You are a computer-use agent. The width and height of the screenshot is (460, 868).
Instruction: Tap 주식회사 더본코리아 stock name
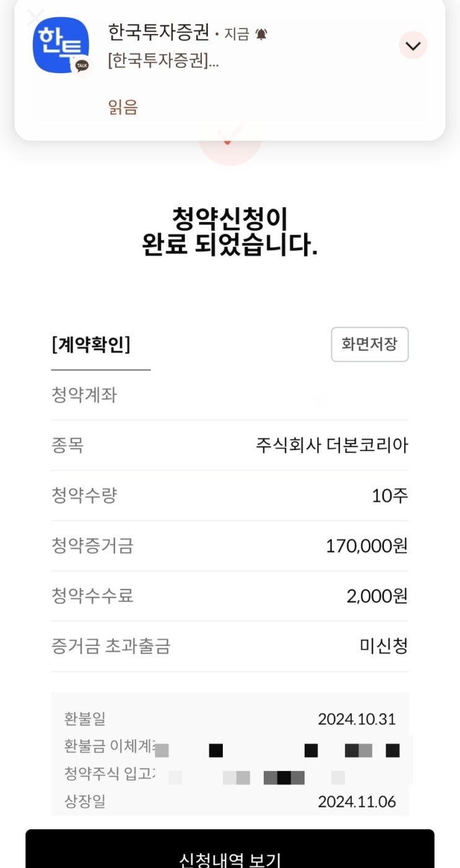(x=332, y=445)
